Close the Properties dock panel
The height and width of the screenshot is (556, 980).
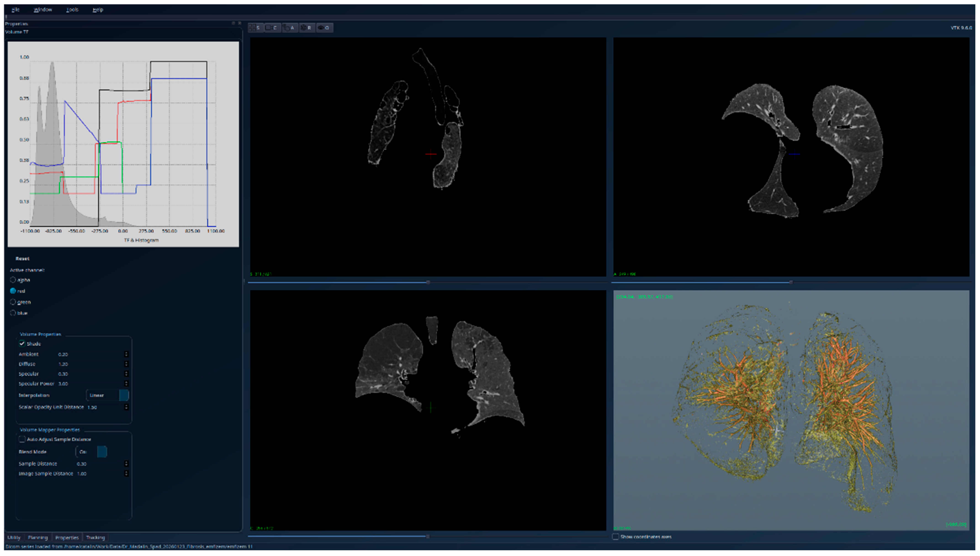coord(240,23)
